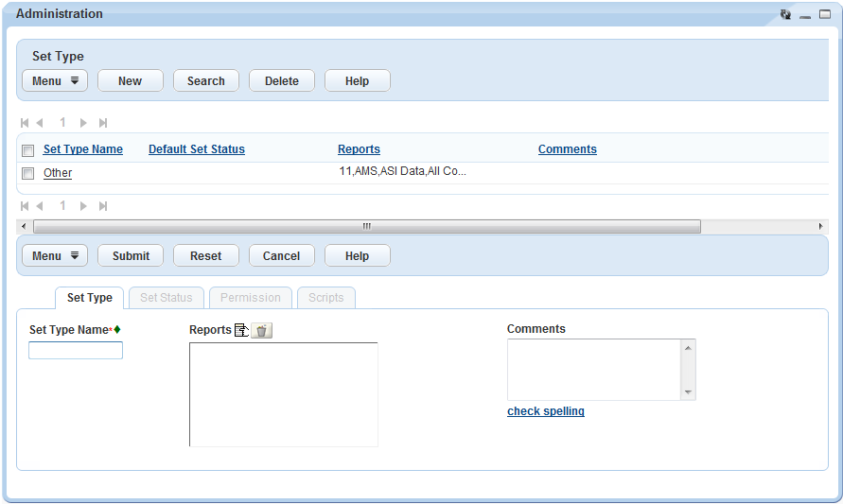The image size is (843, 504).
Task: Open the top Menu dropdown
Action: pos(55,81)
